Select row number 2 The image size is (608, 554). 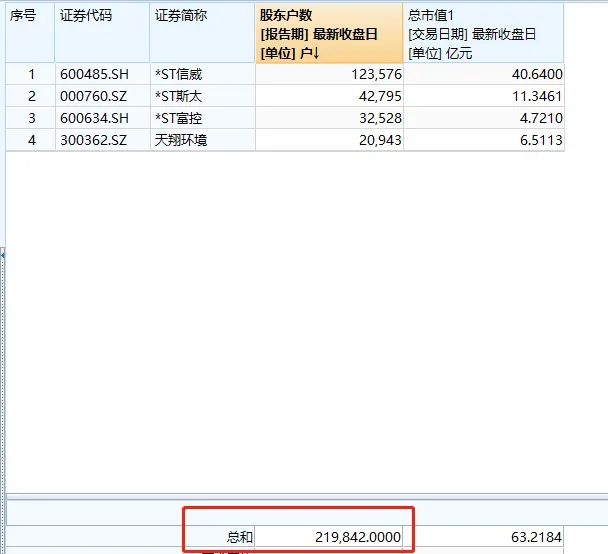coord(32,96)
